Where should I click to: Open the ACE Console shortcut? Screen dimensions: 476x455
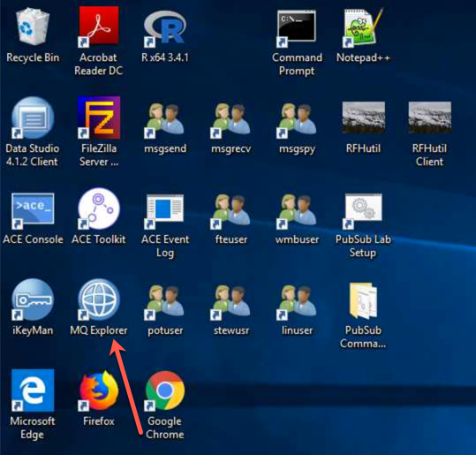coord(33,210)
